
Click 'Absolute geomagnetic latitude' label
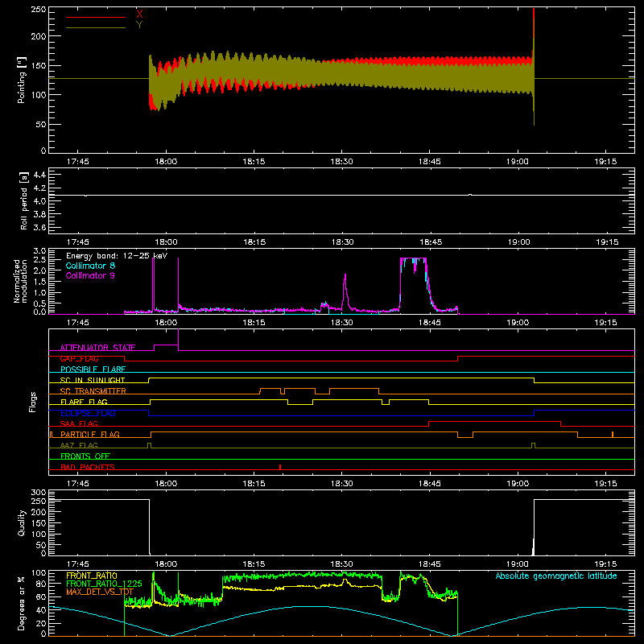pyautogui.click(x=556, y=576)
